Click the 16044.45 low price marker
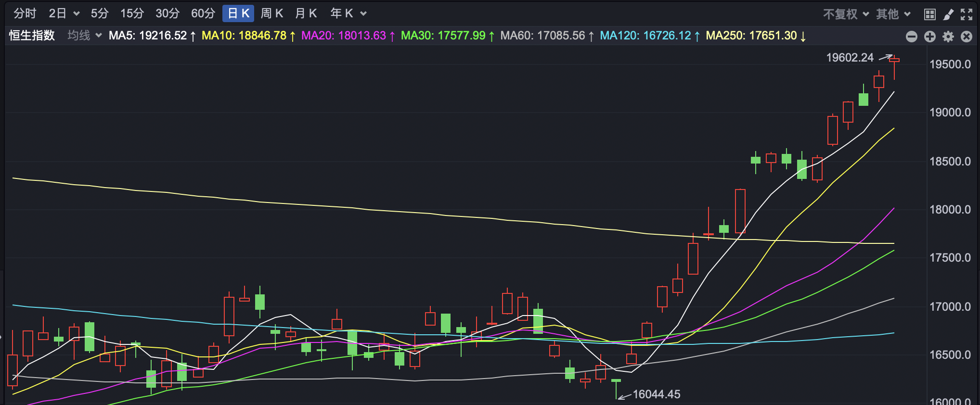This screenshot has height=405, width=980. click(x=656, y=394)
